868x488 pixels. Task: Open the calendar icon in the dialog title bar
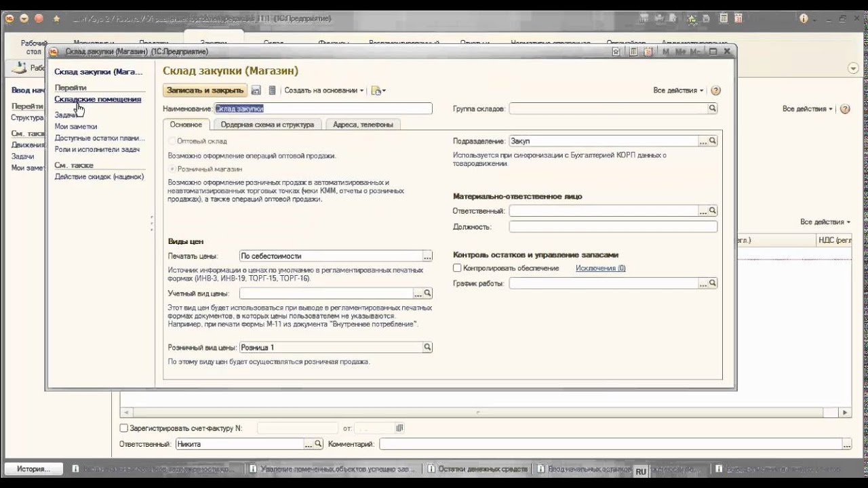[x=647, y=52]
